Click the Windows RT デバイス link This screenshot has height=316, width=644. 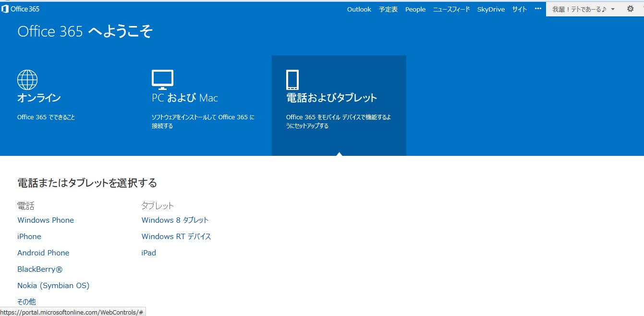pos(176,236)
